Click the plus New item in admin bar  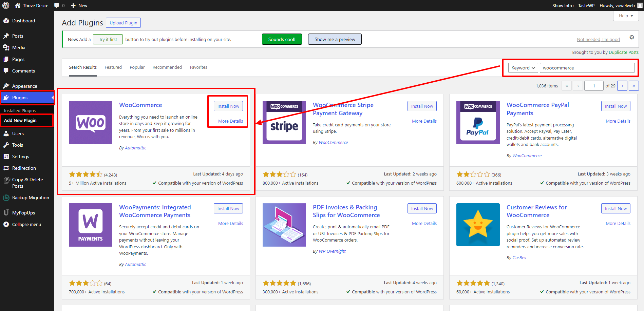(79, 5)
